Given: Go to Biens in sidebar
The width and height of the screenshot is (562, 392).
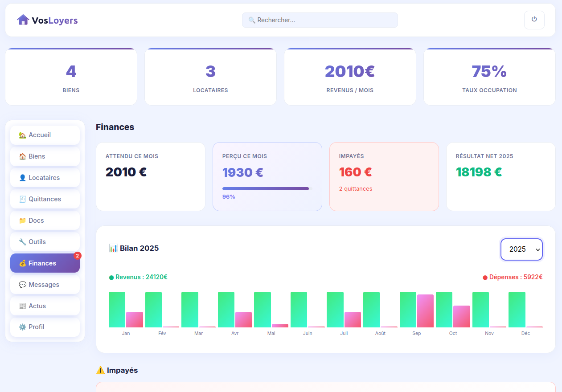Looking at the screenshot, I should point(45,156).
